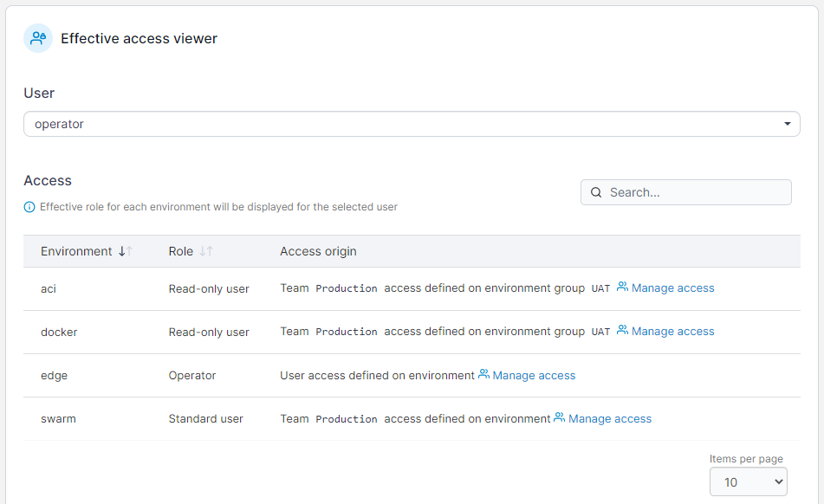Open the User dropdown showing operator
Screen dimensions: 824x504
point(411,124)
